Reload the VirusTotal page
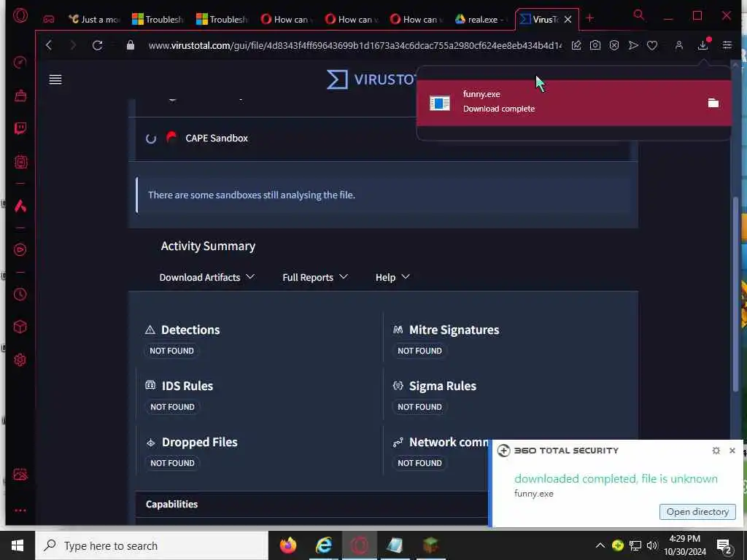Viewport: 747px width, 560px height. (97, 45)
